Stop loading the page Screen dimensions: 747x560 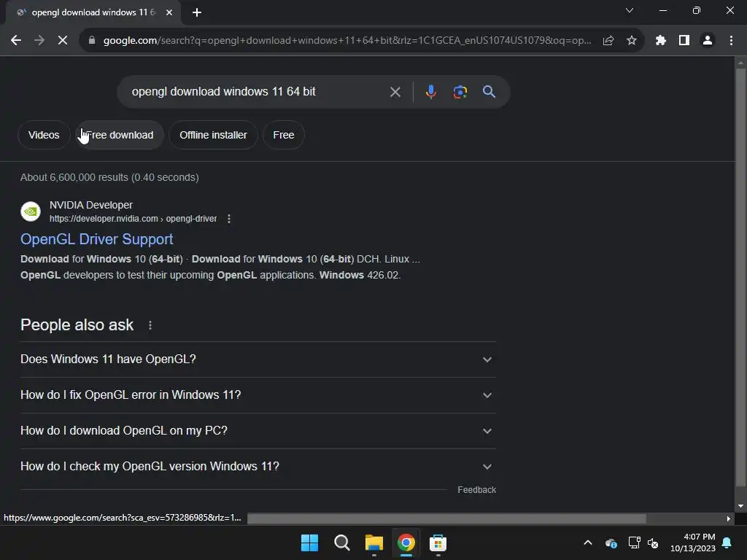point(63,41)
